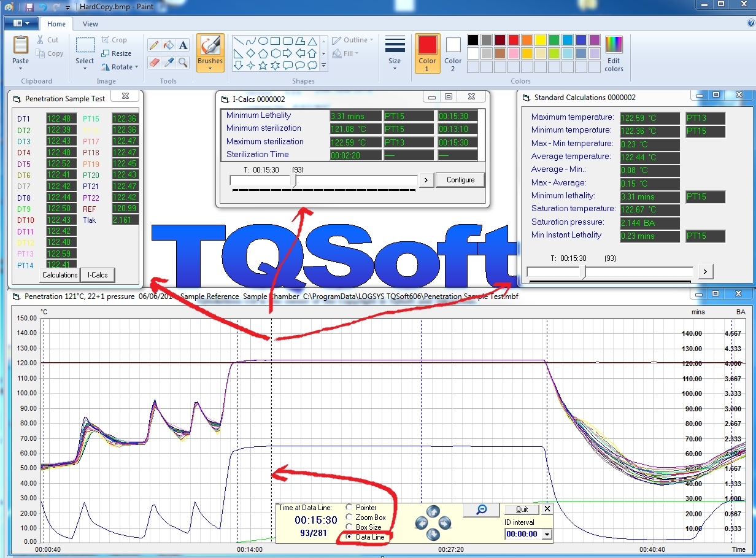Click the zoom-out magnifier in chart control panel
Screen dimensions: 756x558
(481, 510)
